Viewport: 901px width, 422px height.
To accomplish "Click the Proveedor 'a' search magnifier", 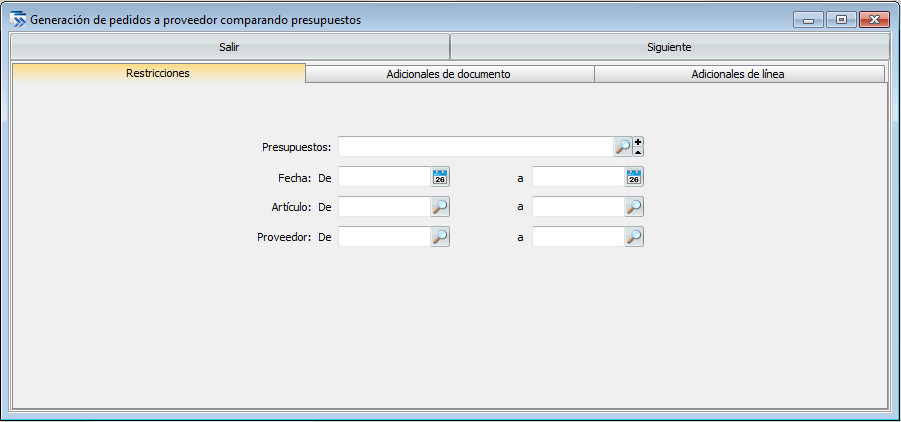I will click(x=634, y=237).
